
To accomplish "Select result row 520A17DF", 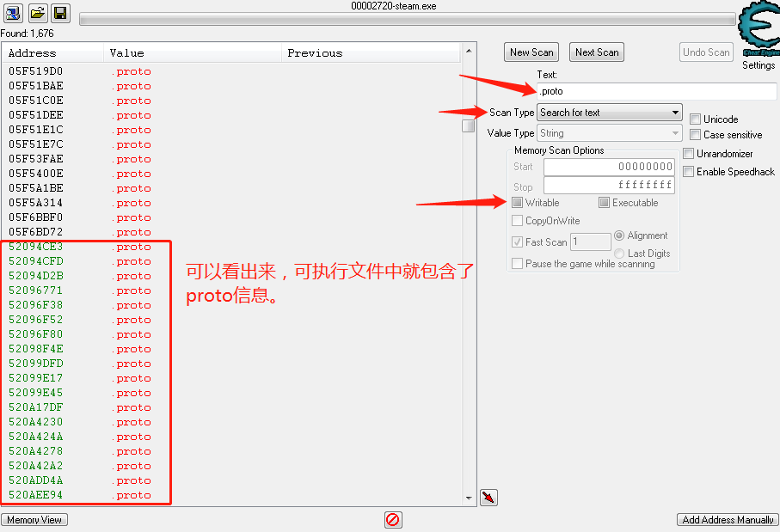I will 231,407.
